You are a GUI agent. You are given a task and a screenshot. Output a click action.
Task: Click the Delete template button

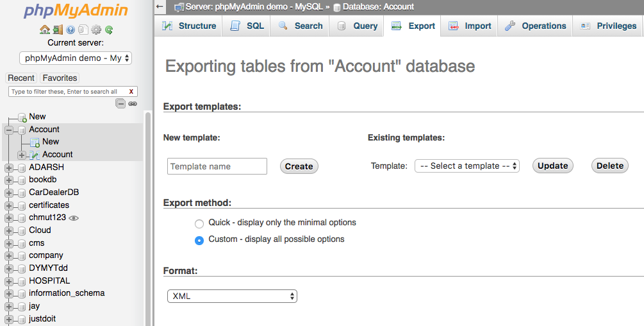610,166
